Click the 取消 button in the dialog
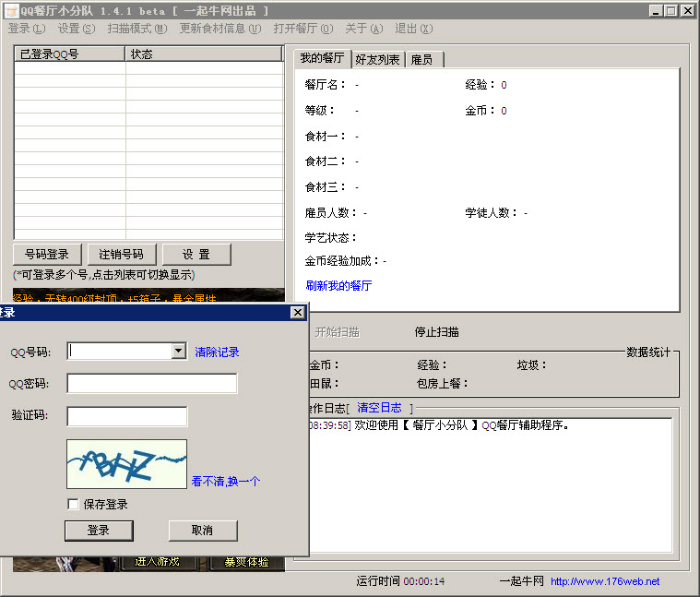700x597 pixels. click(x=203, y=531)
